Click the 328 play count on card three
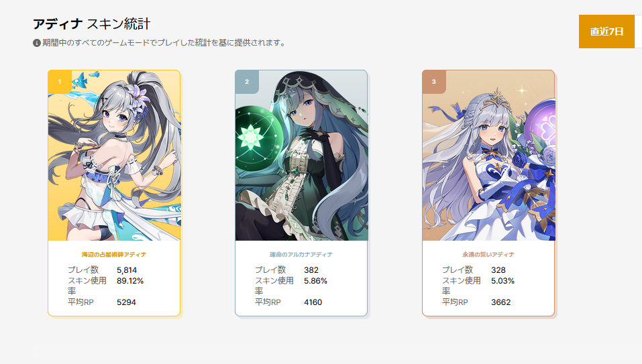The image size is (642, 364). pos(498,270)
